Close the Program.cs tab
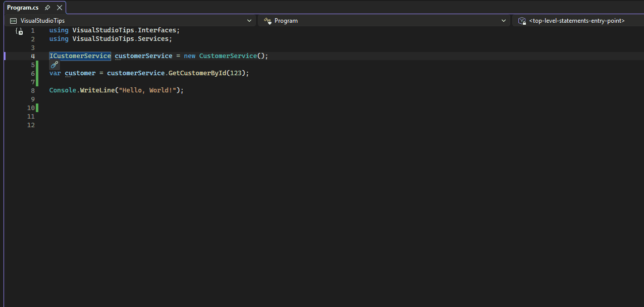 pos(60,8)
